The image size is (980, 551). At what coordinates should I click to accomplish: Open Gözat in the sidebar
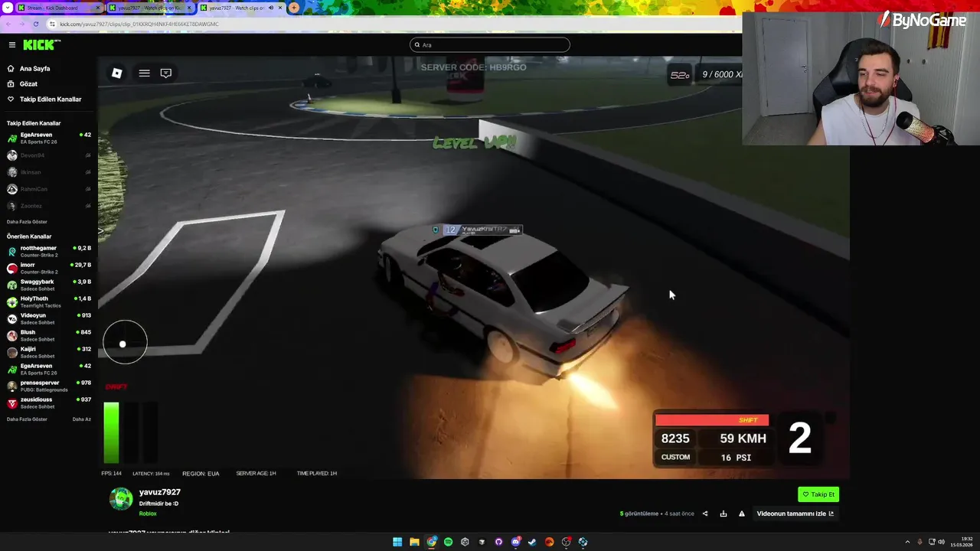pyautogui.click(x=28, y=84)
